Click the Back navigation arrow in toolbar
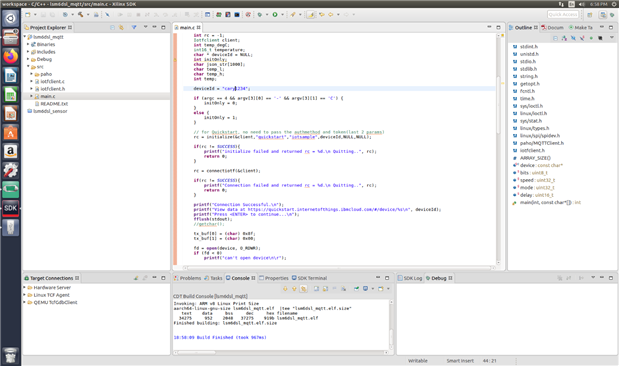This screenshot has height=366, width=619. pos(330,15)
